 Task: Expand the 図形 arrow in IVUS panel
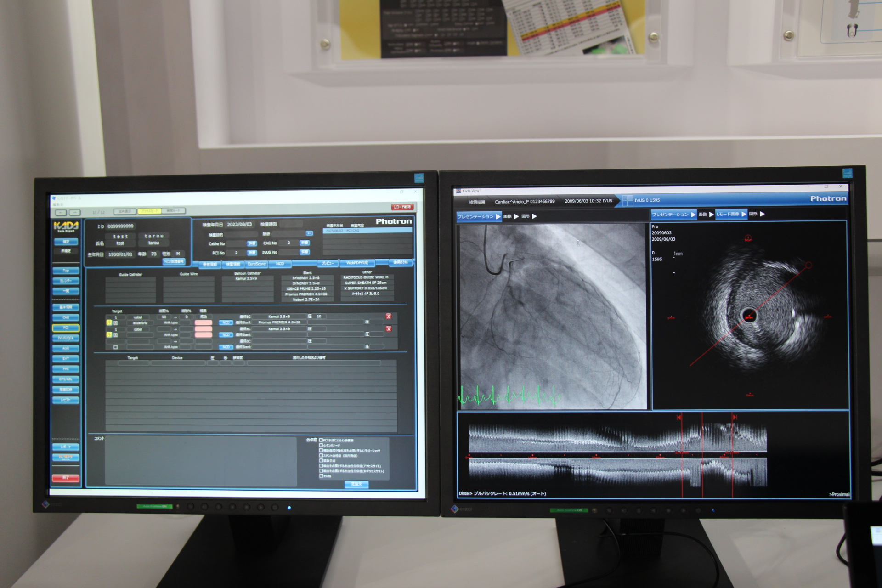pos(763,214)
